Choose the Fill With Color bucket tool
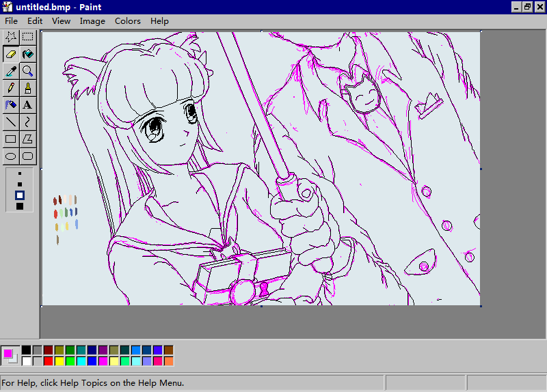Viewport: 547px width, 392px height. point(27,54)
